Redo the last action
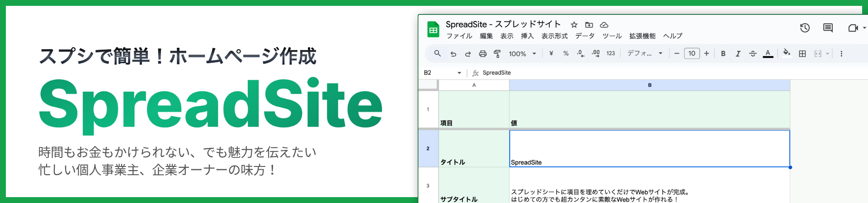The height and width of the screenshot is (203, 868). click(468, 54)
